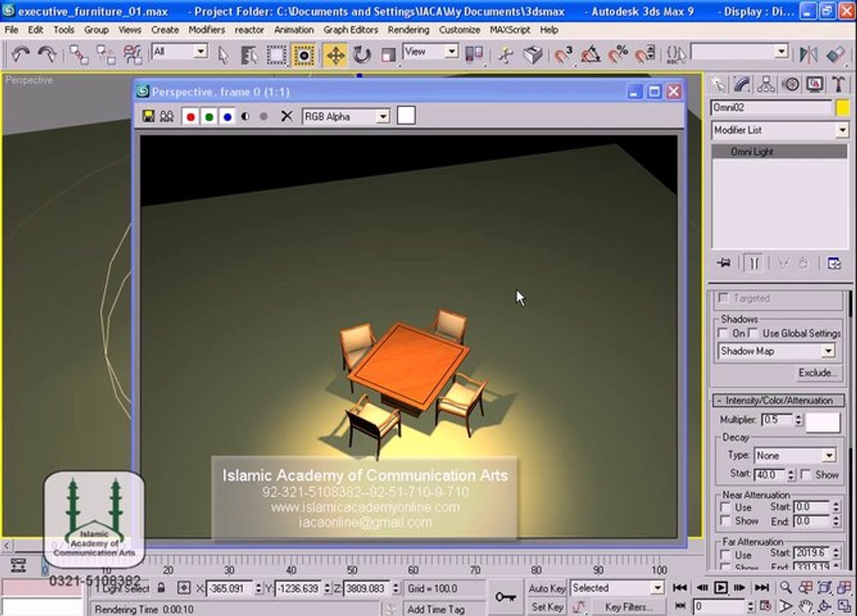The width and height of the screenshot is (857, 616).
Task: Click the Undo arrow in main toolbar
Action: [21, 54]
